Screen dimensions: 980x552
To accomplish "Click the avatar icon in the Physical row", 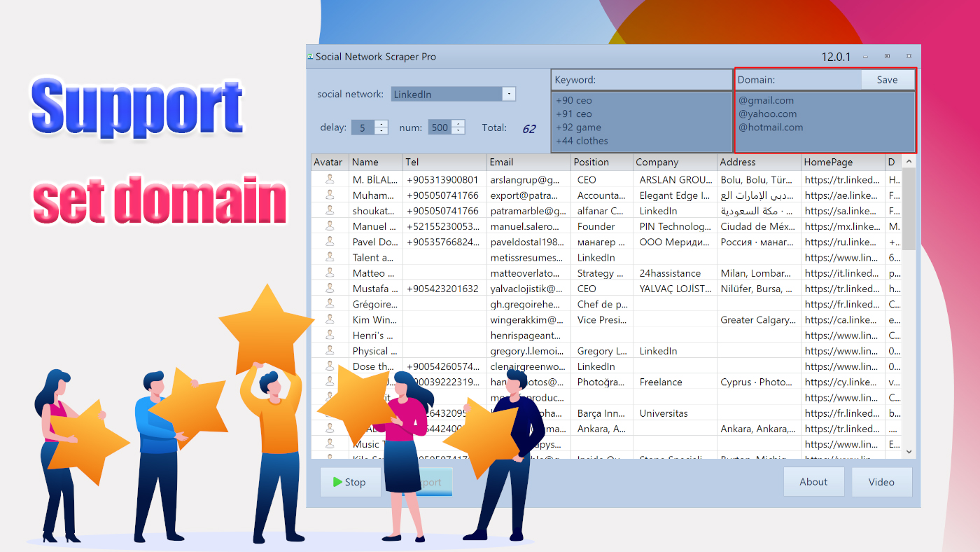I will tap(330, 350).
